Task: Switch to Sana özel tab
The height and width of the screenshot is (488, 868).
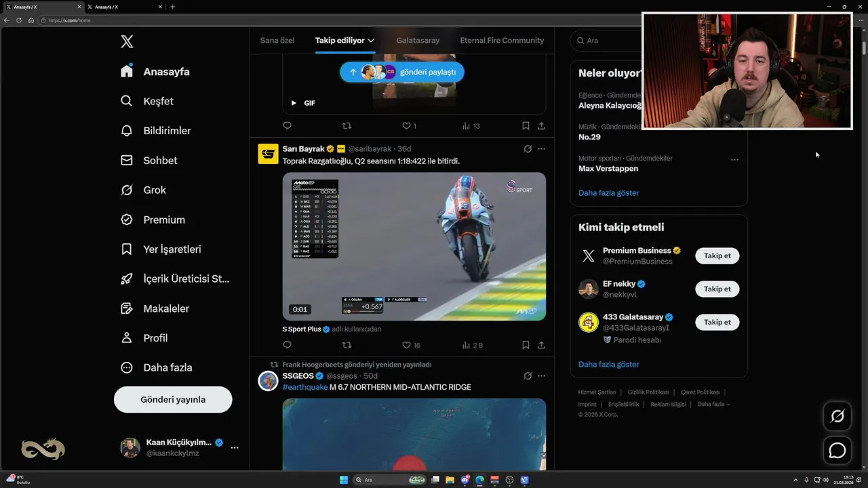Action: tap(277, 41)
